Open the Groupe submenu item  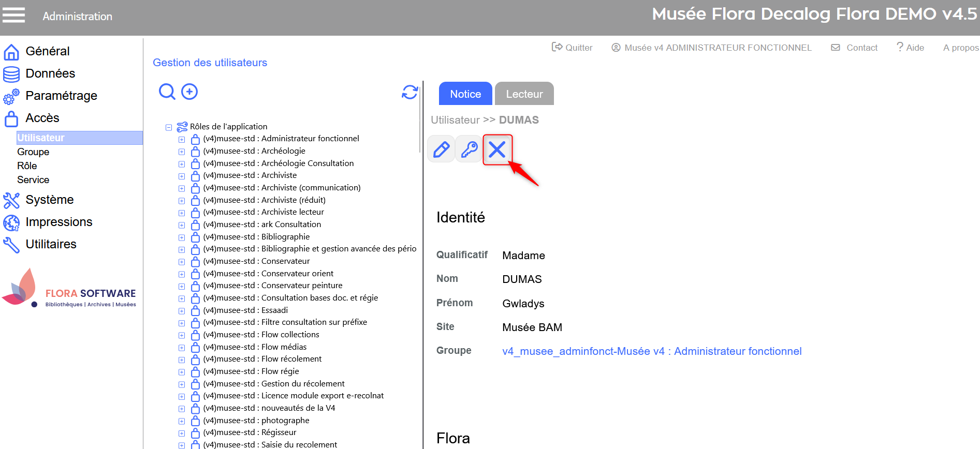click(33, 152)
